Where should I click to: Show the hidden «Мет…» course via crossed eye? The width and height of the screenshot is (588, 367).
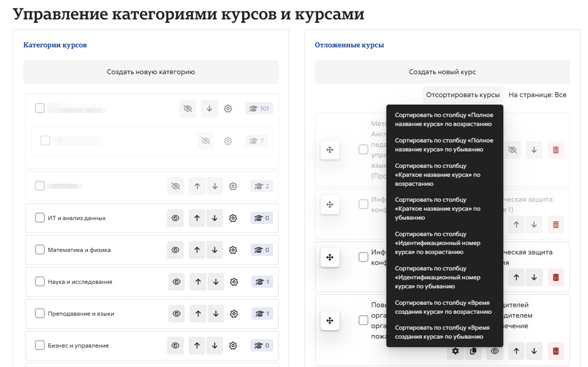[512, 150]
